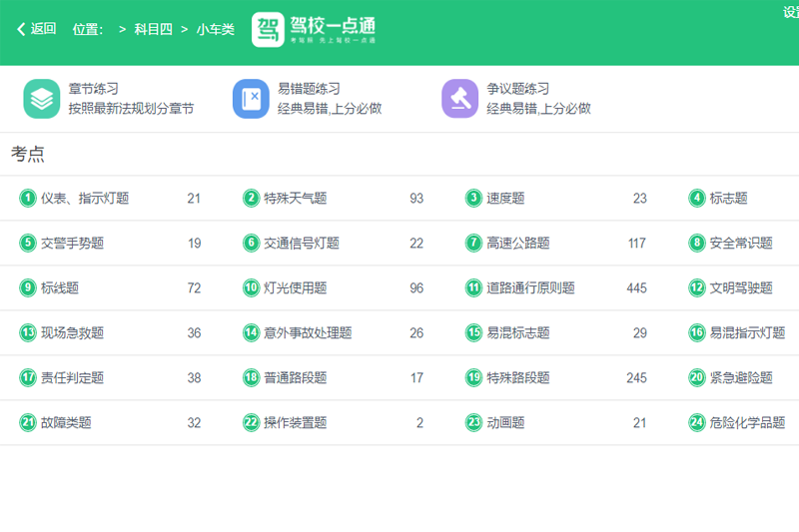
Task: Open the 责任判定题 topic
Action: (x=72, y=378)
